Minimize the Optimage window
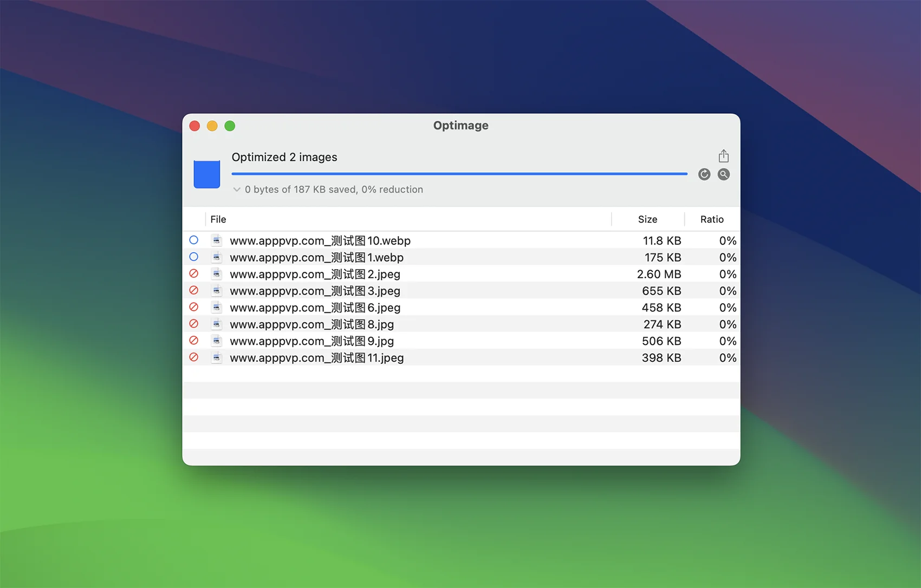921x588 pixels. pyautogui.click(x=212, y=126)
